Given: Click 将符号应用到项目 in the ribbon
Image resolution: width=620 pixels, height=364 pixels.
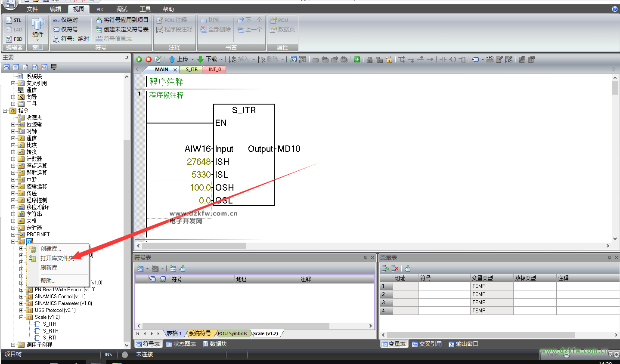Looking at the screenshot, I should (122, 20).
